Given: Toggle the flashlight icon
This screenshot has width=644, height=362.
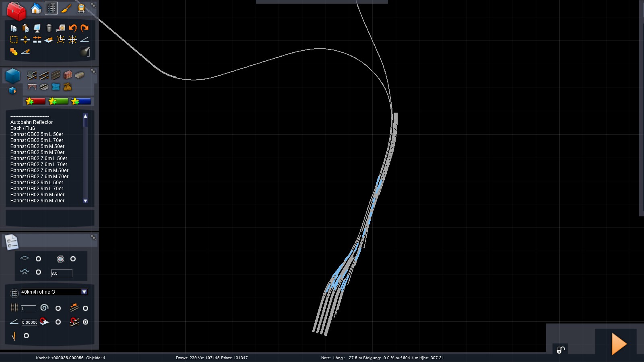Looking at the screenshot, I should [x=85, y=51].
